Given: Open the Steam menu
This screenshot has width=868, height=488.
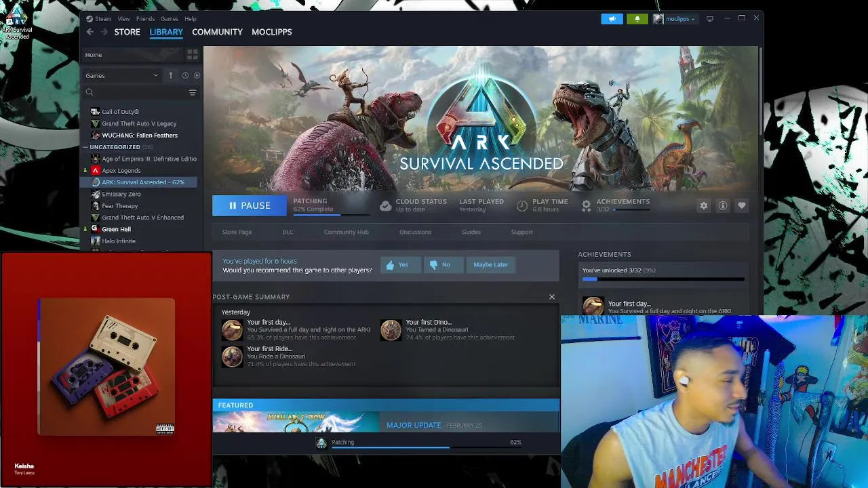Looking at the screenshot, I should click(103, 19).
